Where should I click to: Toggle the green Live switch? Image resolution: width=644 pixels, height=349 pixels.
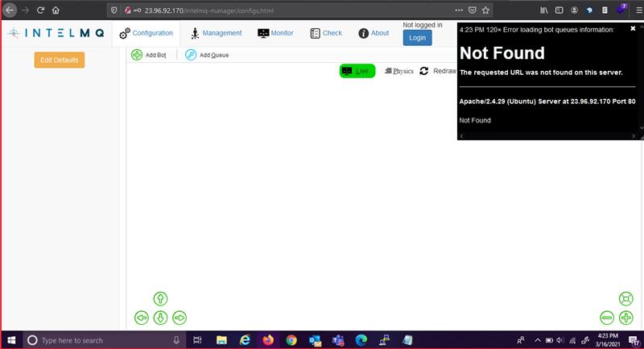[357, 71]
